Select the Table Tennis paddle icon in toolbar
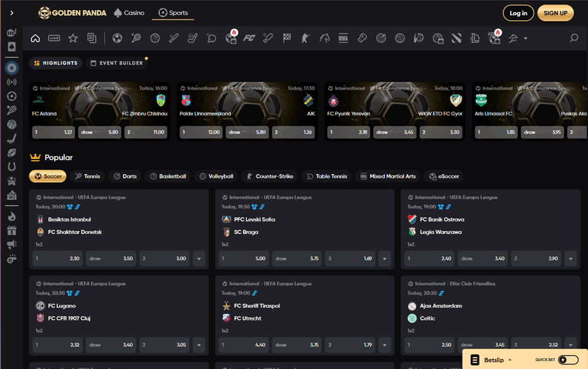 point(211,38)
